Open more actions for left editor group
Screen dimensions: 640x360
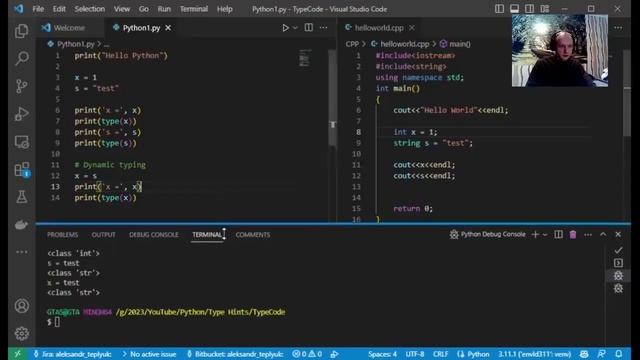[324, 28]
